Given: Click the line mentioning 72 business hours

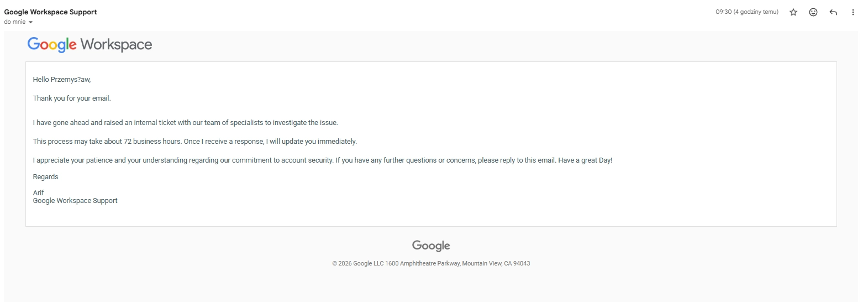Looking at the screenshot, I should [194, 142].
